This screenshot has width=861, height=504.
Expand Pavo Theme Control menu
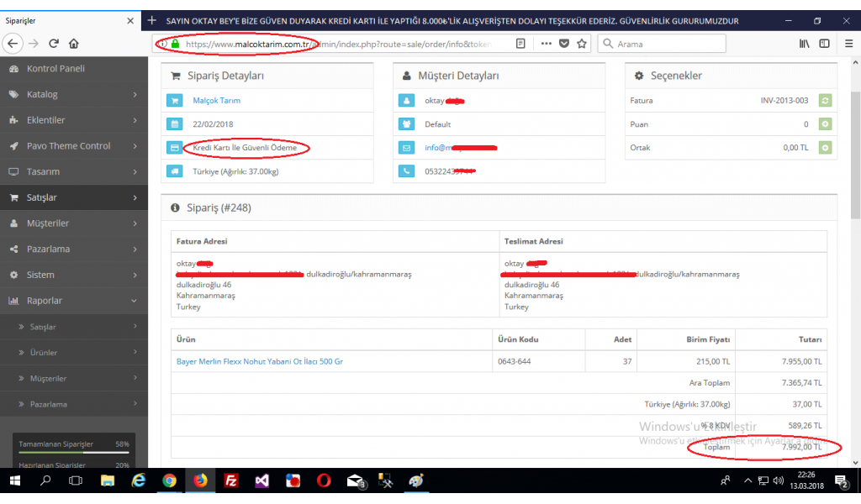(74, 146)
